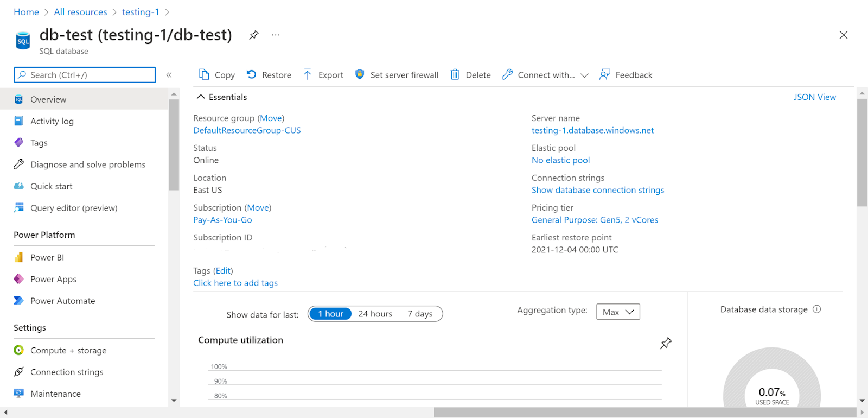Pin the Compute utilization chart
Image resolution: width=868 pixels, height=418 pixels.
(x=666, y=343)
